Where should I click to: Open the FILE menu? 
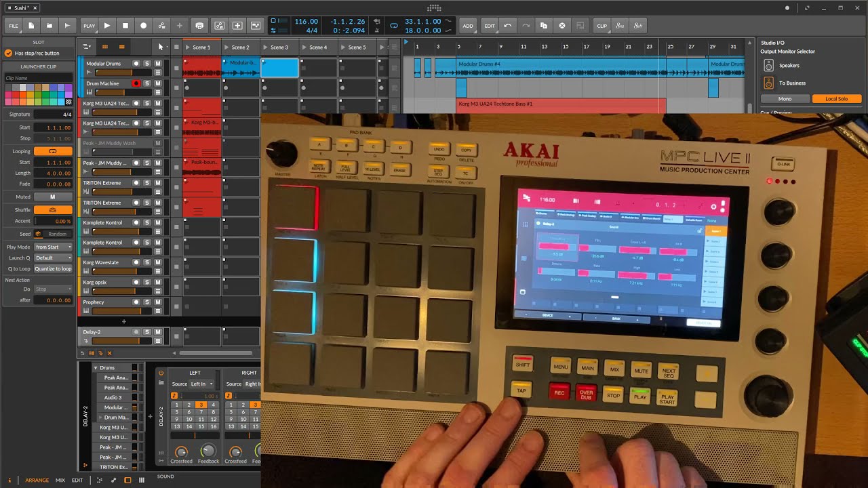click(14, 26)
